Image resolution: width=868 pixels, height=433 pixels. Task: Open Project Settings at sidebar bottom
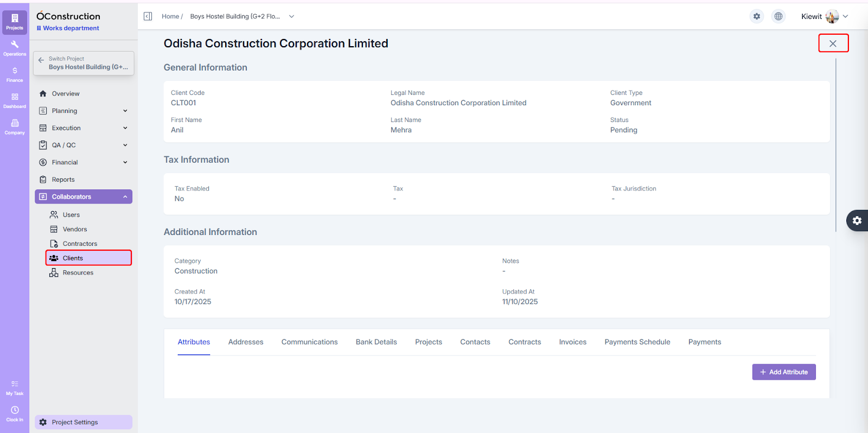(84, 422)
